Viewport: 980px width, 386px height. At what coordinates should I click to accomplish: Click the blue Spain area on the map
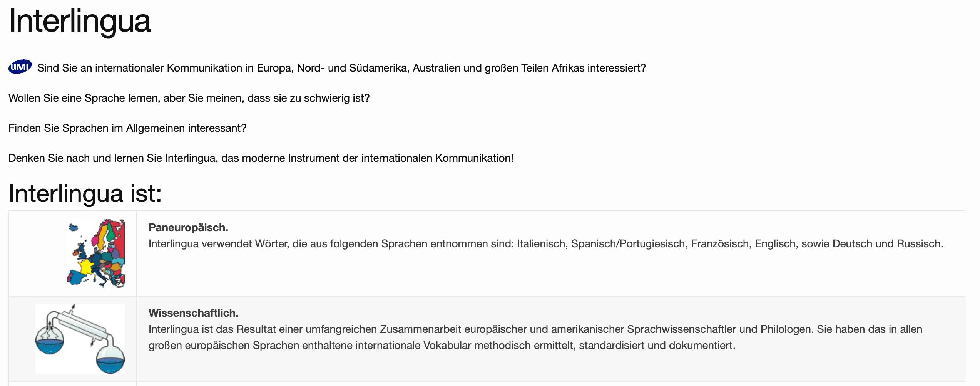[x=77, y=277]
